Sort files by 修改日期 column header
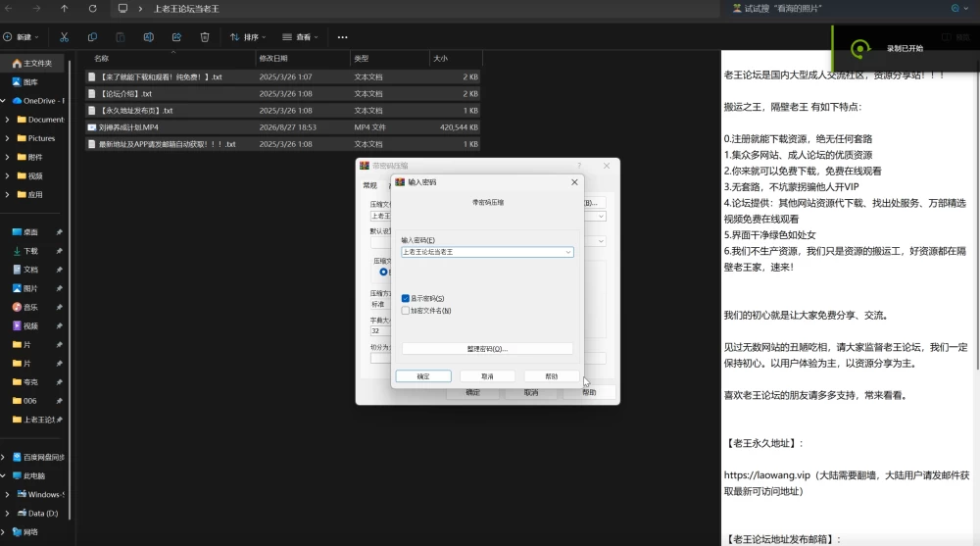 pyautogui.click(x=273, y=58)
